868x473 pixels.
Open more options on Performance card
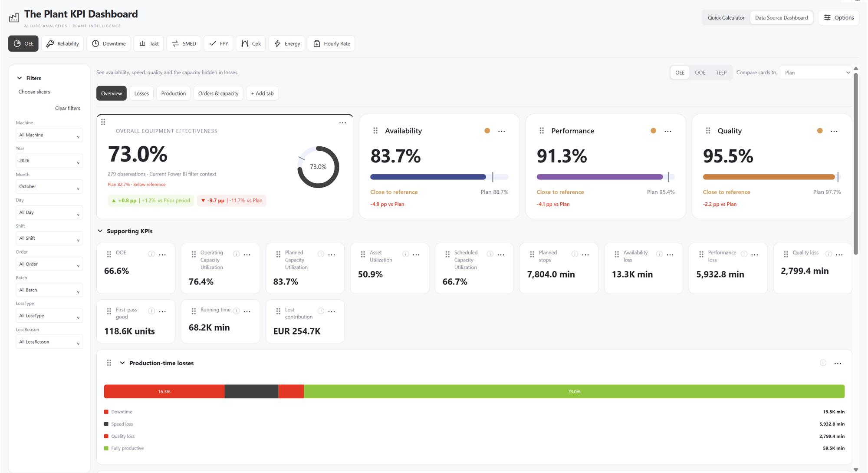click(x=668, y=131)
